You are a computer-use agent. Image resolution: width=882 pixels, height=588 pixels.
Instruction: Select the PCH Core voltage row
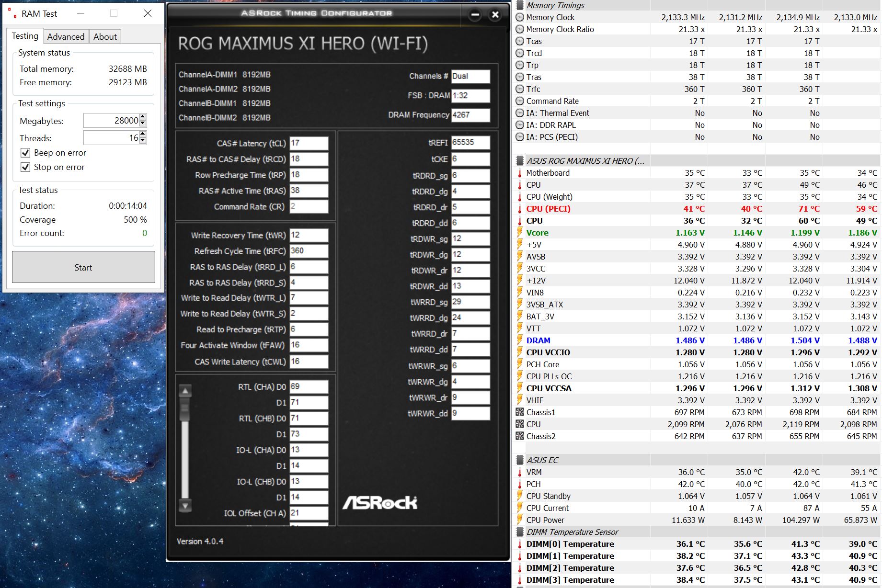coord(697,364)
